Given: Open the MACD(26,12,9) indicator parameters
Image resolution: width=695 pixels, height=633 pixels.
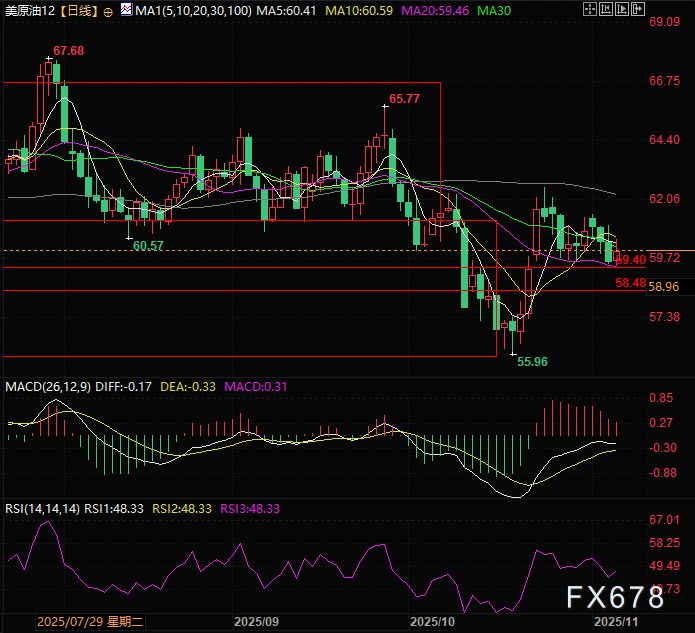Looking at the screenshot, I should (x=47, y=386).
